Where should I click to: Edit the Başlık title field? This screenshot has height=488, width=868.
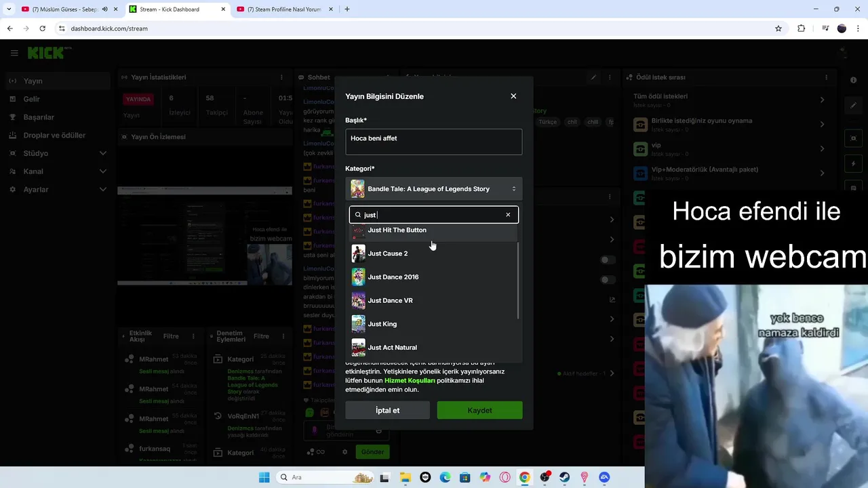pos(433,142)
